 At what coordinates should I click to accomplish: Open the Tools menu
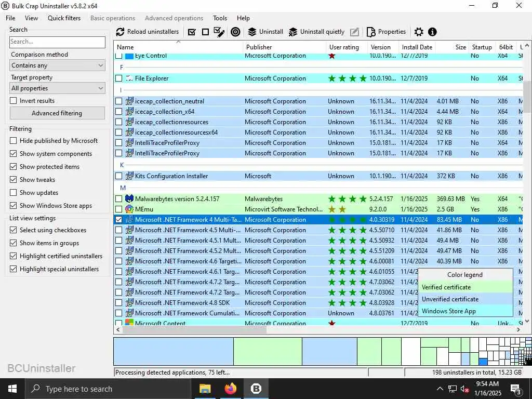point(220,18)
